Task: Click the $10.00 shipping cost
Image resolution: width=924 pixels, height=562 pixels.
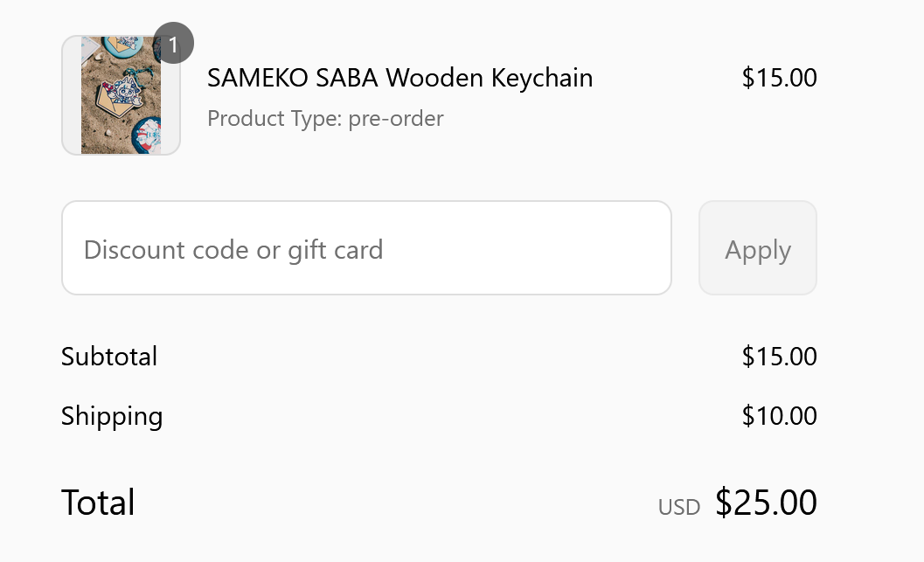Action: 779,416
